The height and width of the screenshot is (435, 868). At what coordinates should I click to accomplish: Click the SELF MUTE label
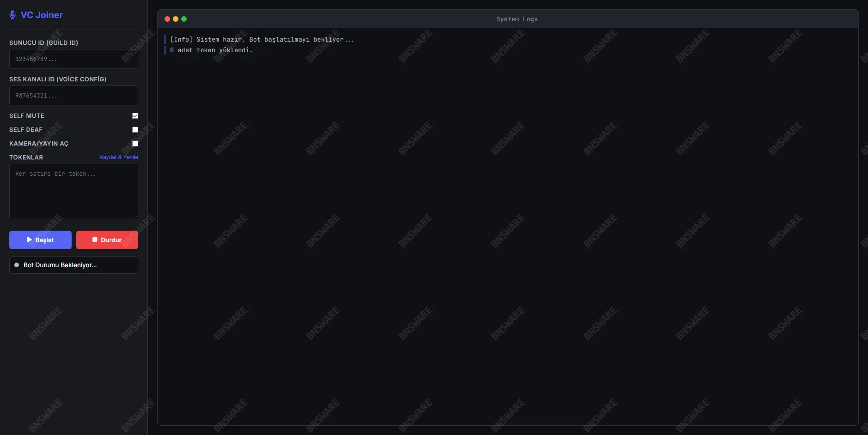[27, 116]
